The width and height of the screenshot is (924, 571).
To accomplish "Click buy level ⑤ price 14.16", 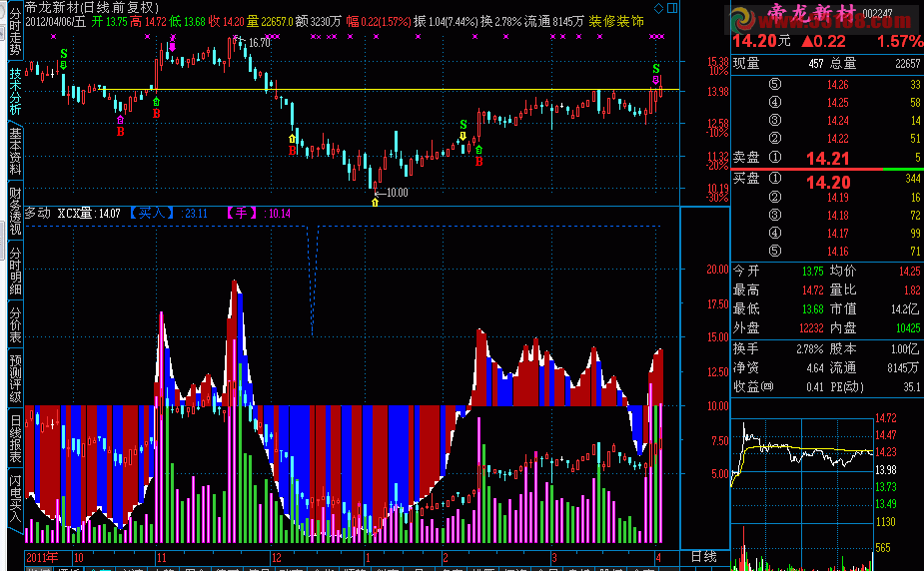I will (x=837, y=252).
